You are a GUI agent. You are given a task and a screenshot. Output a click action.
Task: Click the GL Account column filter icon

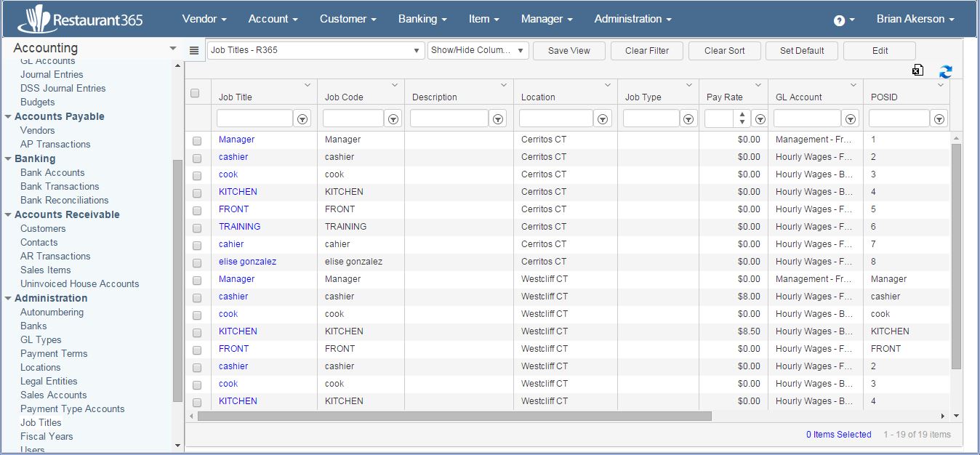point(850,119)
